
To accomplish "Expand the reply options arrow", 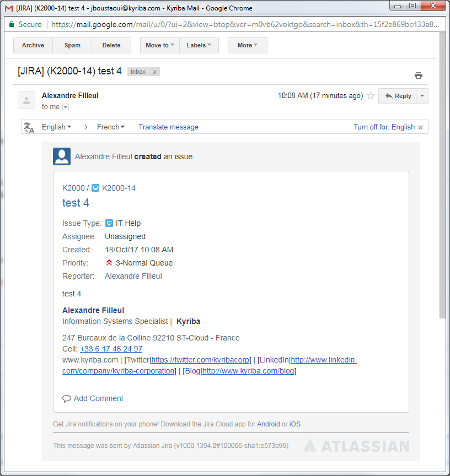I will click(x=422, y=96).
